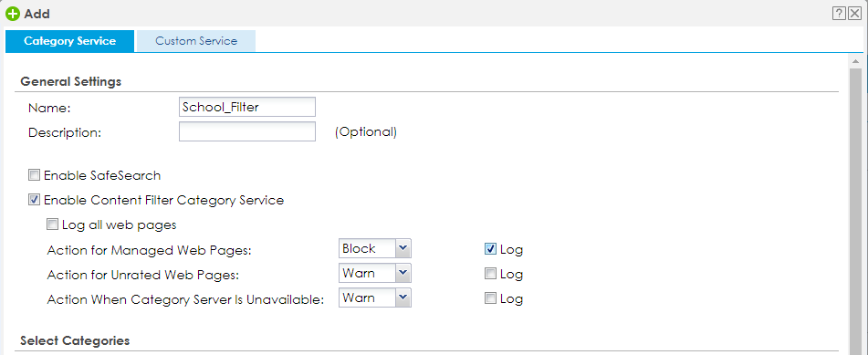Open help via question mark icon
Viewport: 868px width, 355px height.
click(839, 14)
